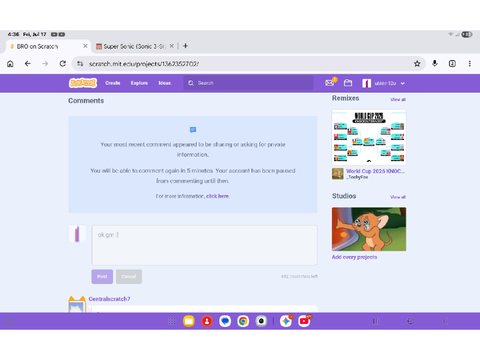The width and height of the screenshot is (480, 360).
Task: Open the My Stuff folder icon
Action: [x=348, y=83]
